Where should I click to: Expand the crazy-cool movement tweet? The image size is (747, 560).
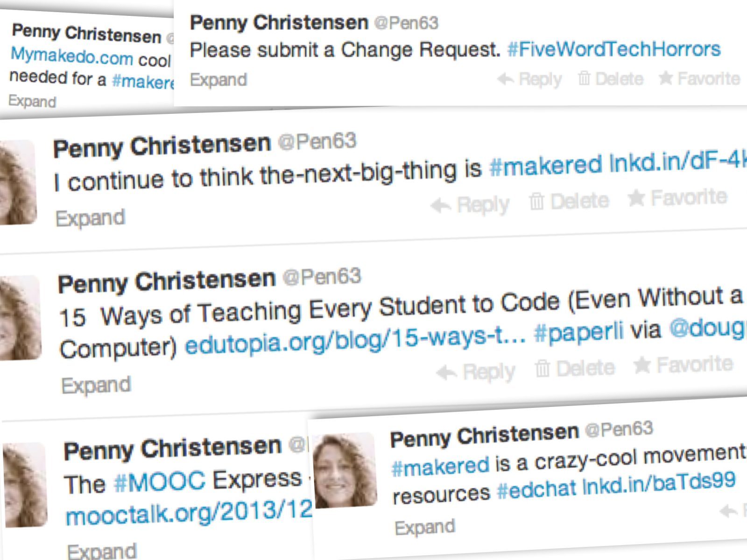coord(424,527)
